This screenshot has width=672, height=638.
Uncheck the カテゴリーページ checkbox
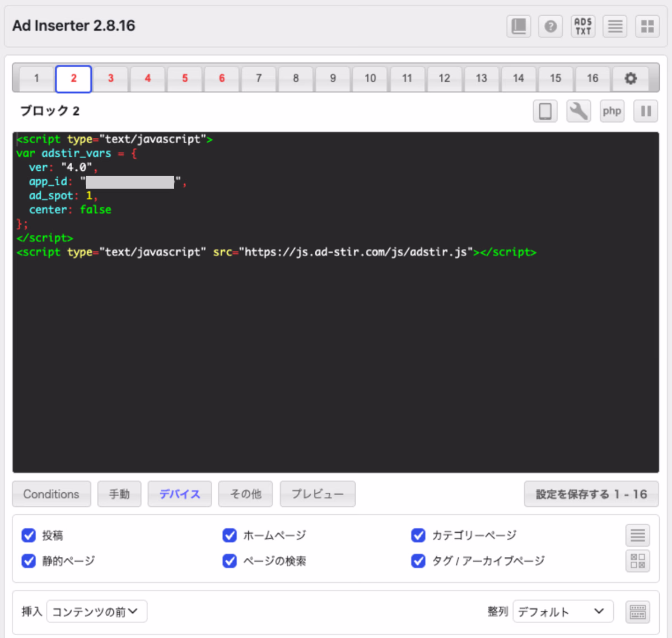(418, 535)
